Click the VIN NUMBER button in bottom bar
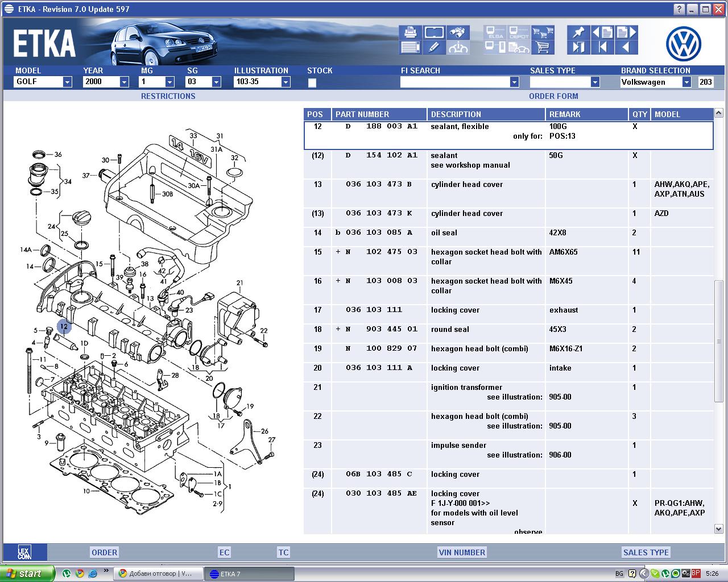Image resolution: width=728 pixels, height=582 pixels. pyautogui.click(x=462, y=552)
